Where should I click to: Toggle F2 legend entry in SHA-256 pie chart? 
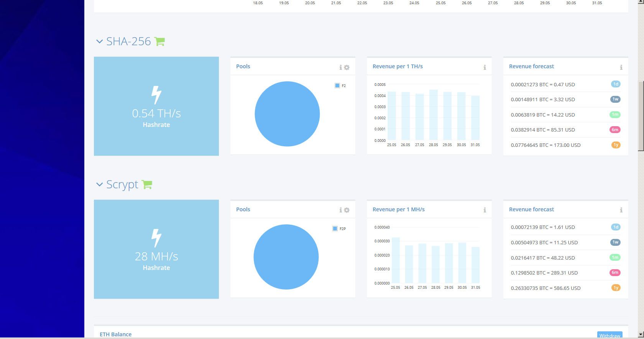point(340,86)
